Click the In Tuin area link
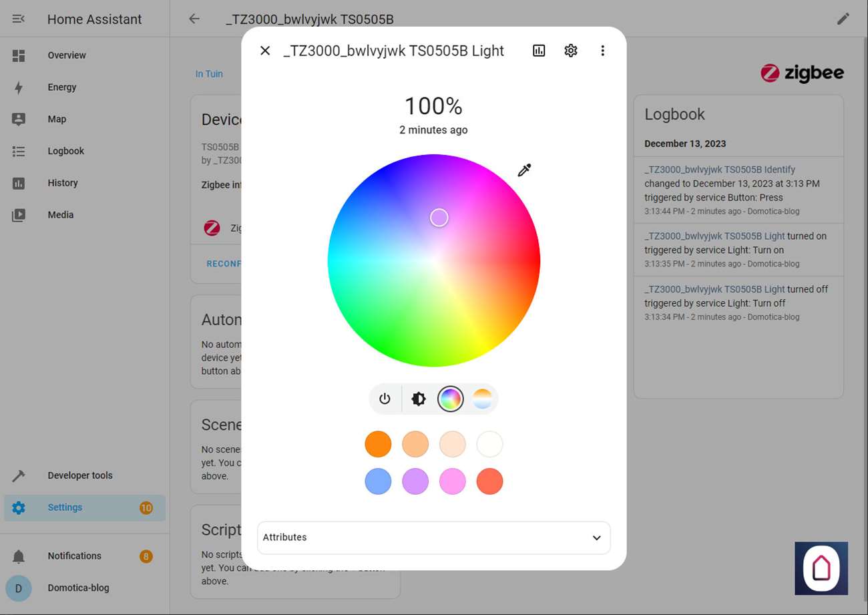Image resolution: width=868 pixels, height=615 pixels. 209,74
